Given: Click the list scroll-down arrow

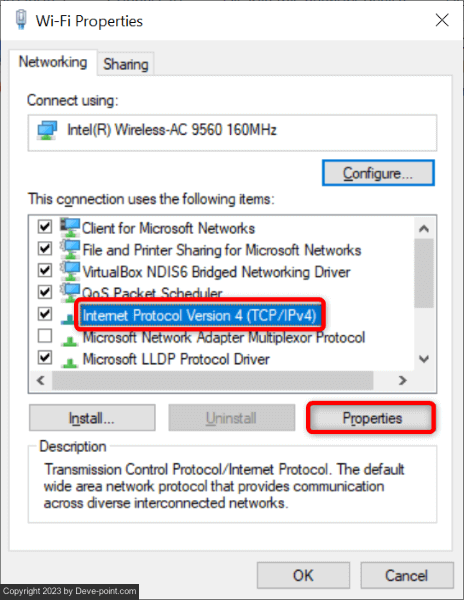Looking at the screenshot, I should click(424, 359).
